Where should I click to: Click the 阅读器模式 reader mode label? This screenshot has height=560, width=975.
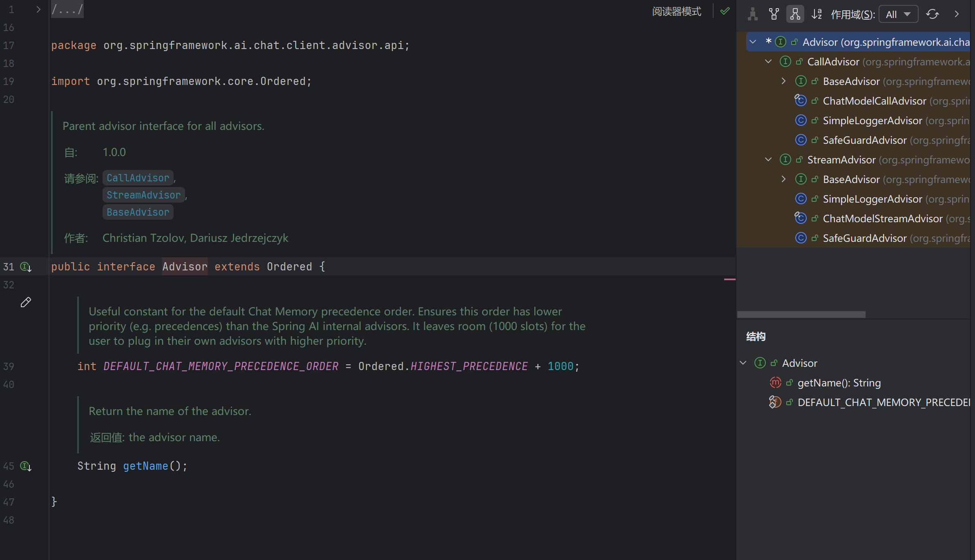pos(676,11)
